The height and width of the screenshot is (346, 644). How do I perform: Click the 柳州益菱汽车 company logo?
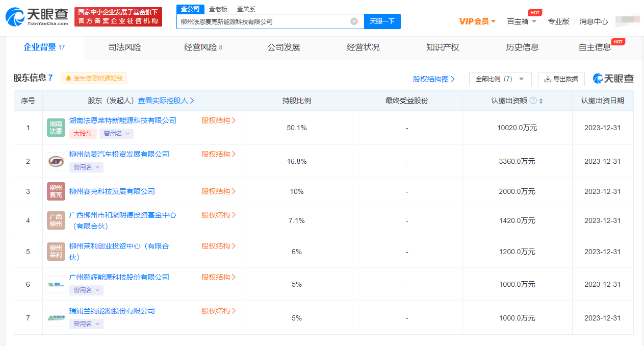click(x=56, y=161)
